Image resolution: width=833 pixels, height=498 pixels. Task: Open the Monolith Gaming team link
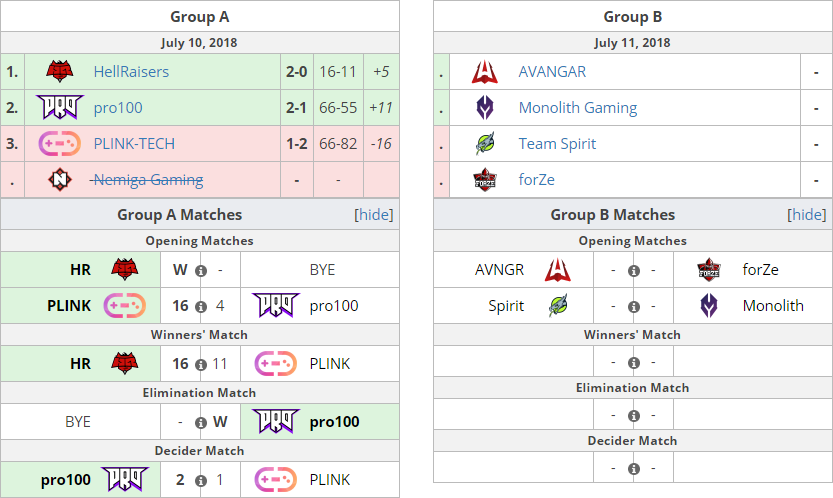click(577, 107)
